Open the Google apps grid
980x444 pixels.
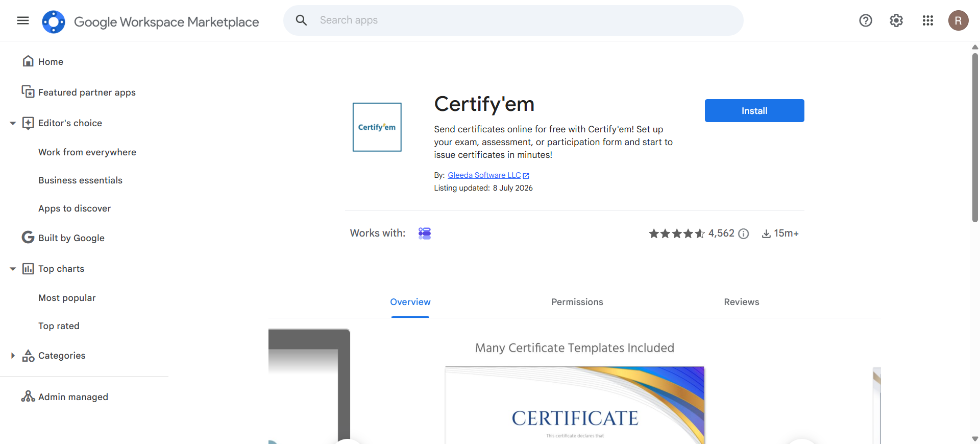point(928,20)
